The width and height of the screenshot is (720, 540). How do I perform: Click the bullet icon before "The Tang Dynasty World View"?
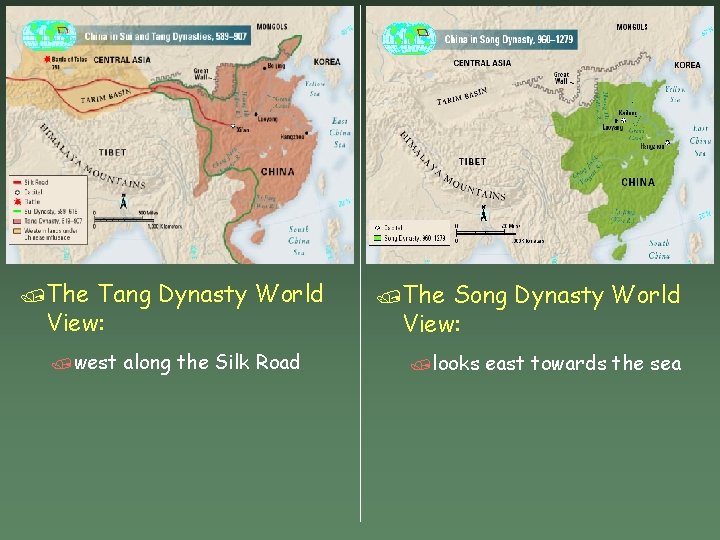click(x=33, y=296)
